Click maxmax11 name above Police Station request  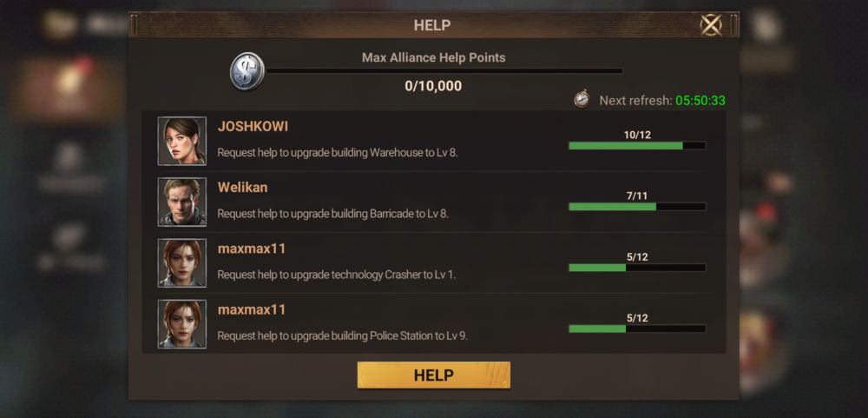tap(252, 309)
